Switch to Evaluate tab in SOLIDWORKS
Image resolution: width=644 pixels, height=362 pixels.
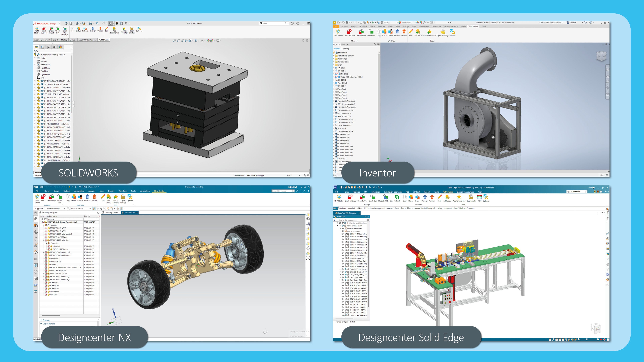coord(73,40)
